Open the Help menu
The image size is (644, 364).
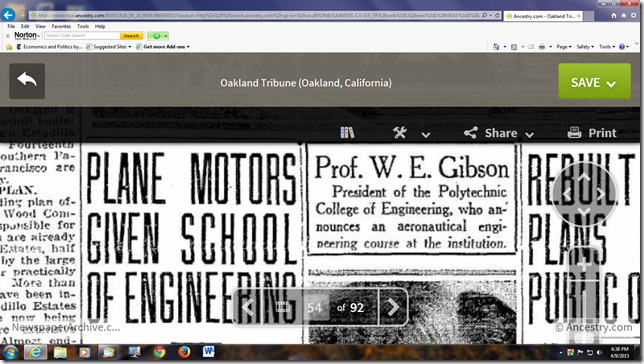[x=100, y=26]
